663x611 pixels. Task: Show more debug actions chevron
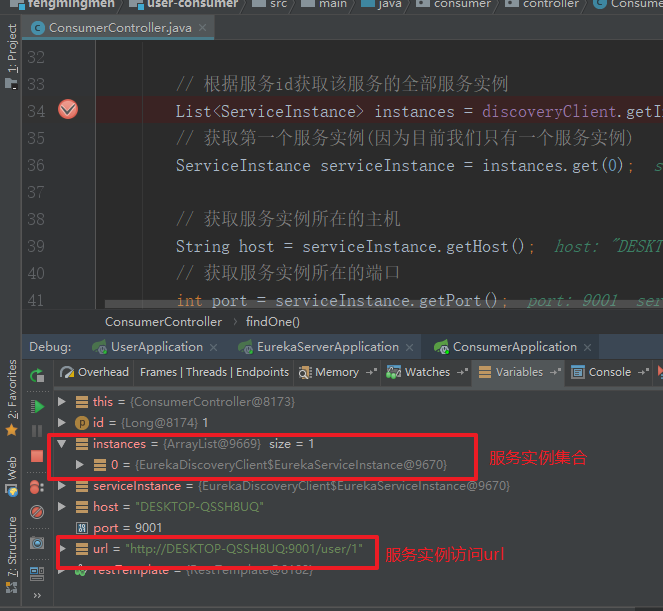point(37,595)
